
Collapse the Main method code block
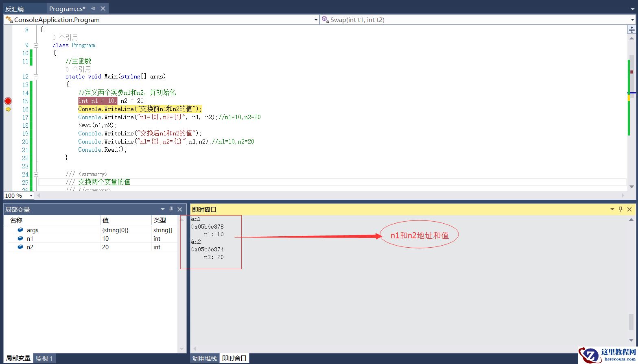pyautogui.click(x=36, y=76)
